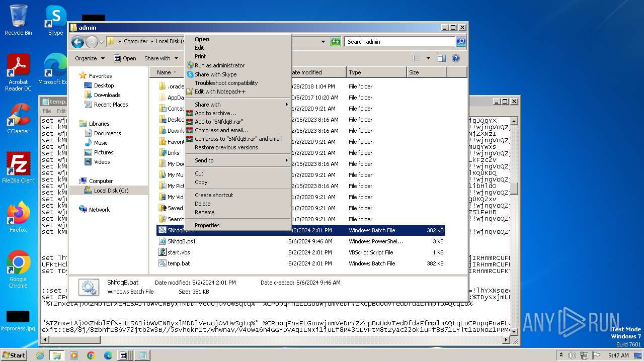Choose Rename in context menu

[238, 212]
